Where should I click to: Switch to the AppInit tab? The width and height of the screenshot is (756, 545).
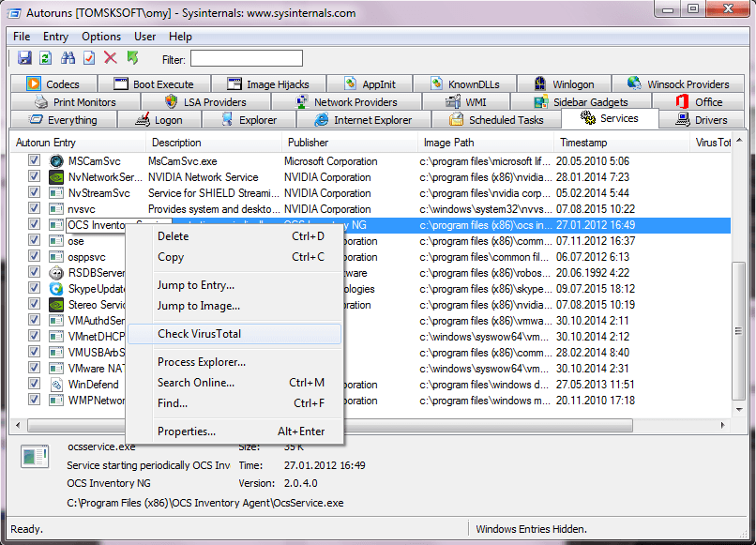[x=370, y=83]
